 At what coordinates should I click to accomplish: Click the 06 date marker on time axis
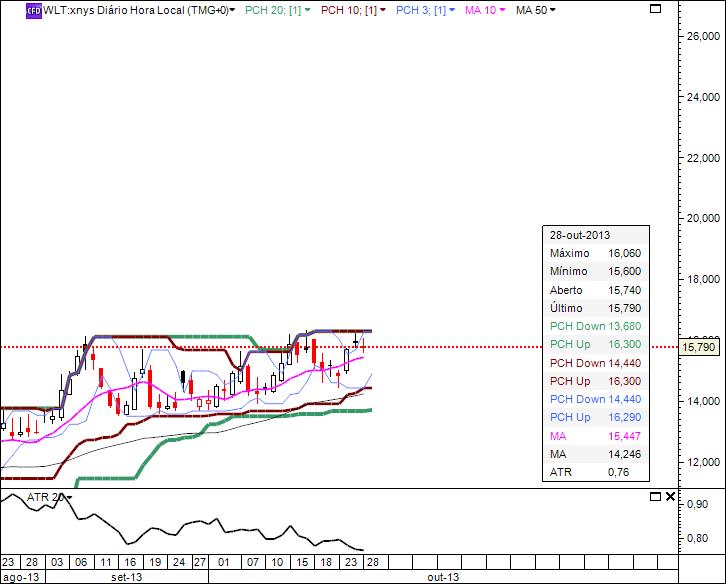81,562
